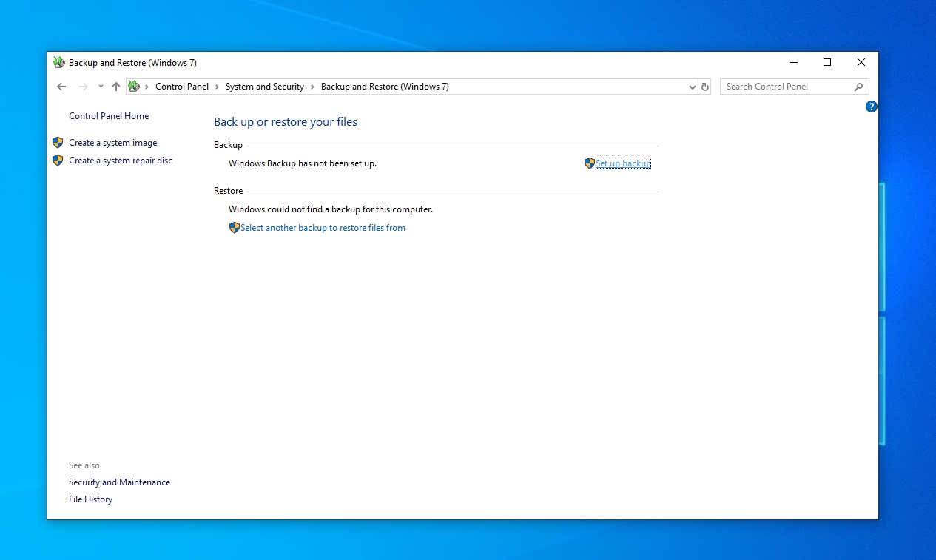Select Backup and Restore (Windows 7) breadcrumb
Image resolution: width=936 pixels, height=560 pixels.
[385, 87]
